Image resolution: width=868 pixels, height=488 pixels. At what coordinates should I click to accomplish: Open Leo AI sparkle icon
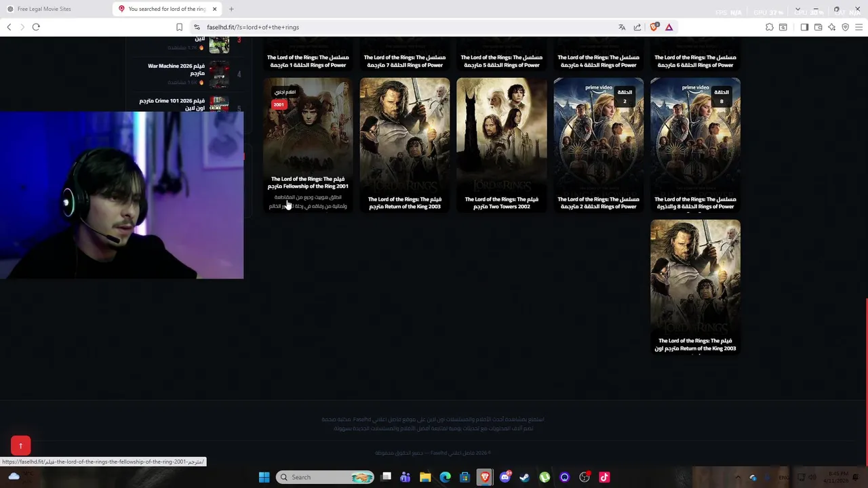point(831,27)
